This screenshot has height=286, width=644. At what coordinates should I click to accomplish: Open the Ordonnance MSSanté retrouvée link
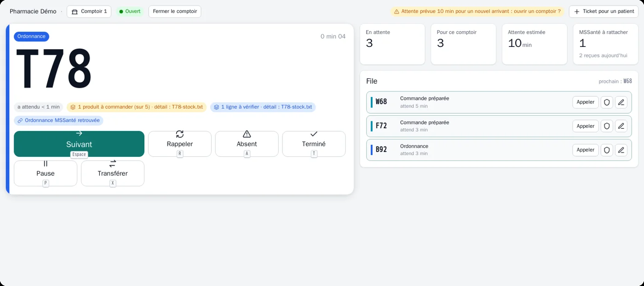pyautogui.click(x=58, y=120)
